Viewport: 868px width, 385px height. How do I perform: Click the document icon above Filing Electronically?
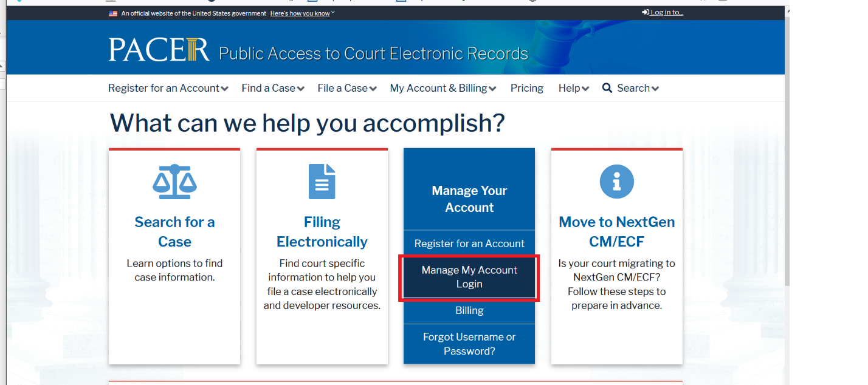[322, 182]
